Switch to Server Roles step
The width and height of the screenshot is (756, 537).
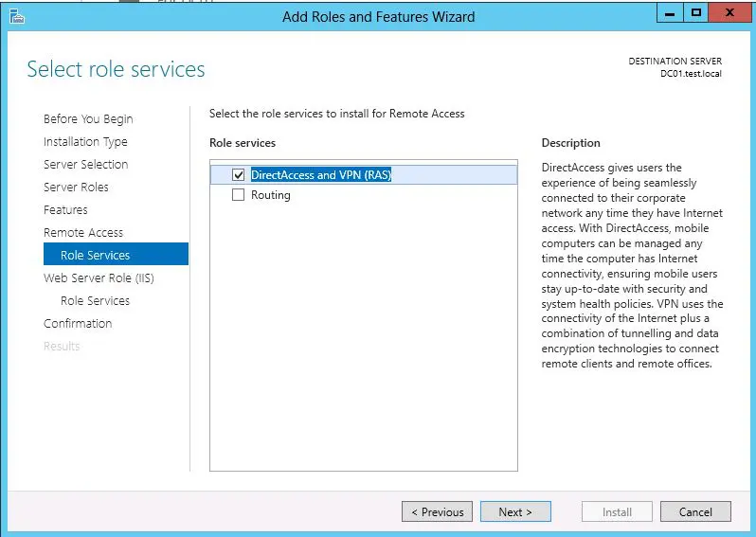[76, 187]
